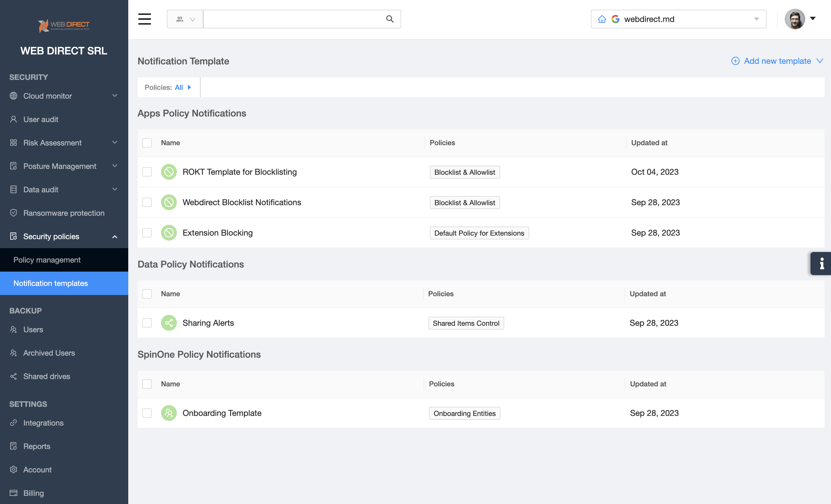This screenshot has height=504, width=831.
Task: Open the Webdirect Blocklist Notifications template
Action: pos(242,202)
